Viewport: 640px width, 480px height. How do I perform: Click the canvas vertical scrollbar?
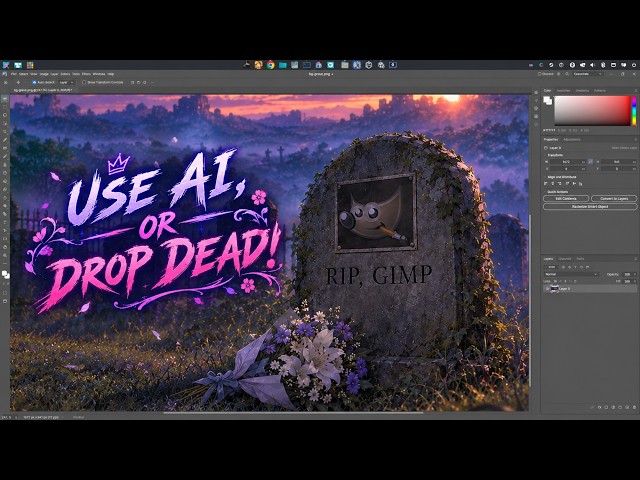click(x=530, y=300)
